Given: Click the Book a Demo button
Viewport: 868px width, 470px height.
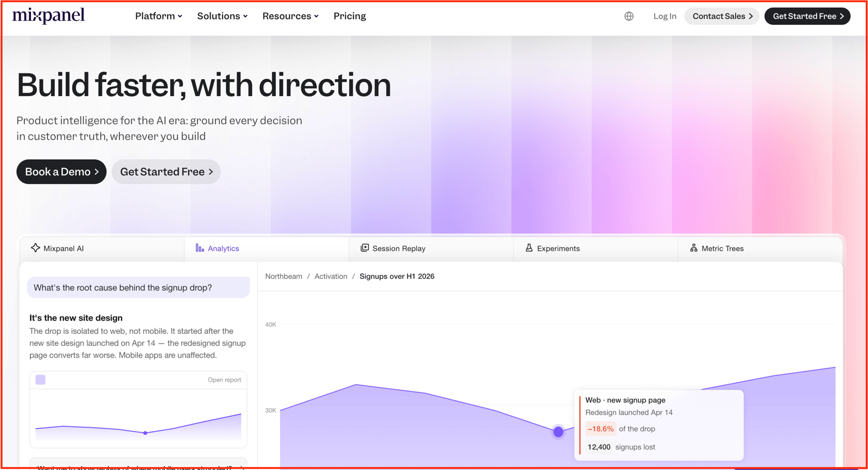Looking at the screenshot, I should point(61,172).
